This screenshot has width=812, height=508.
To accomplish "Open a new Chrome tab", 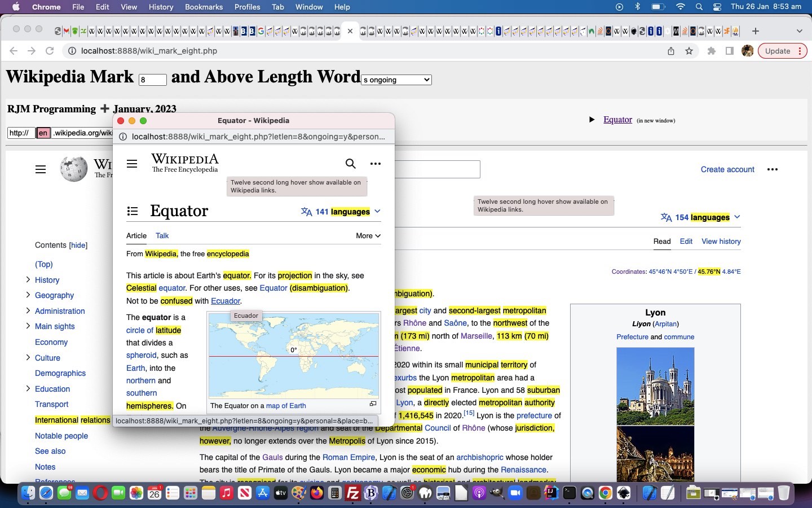I will [756, 31].
